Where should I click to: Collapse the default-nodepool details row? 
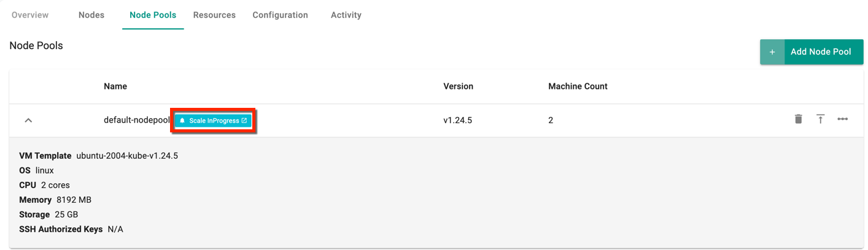click(28, 121)
